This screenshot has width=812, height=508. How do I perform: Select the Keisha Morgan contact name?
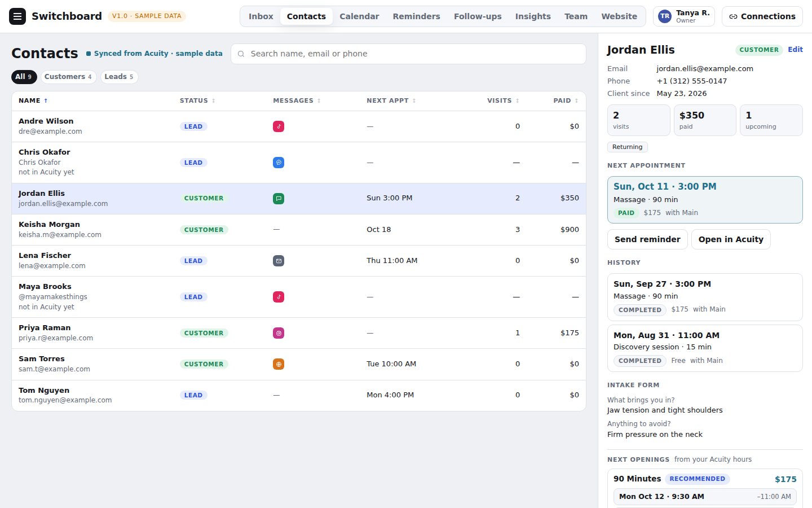pos(49,225)
